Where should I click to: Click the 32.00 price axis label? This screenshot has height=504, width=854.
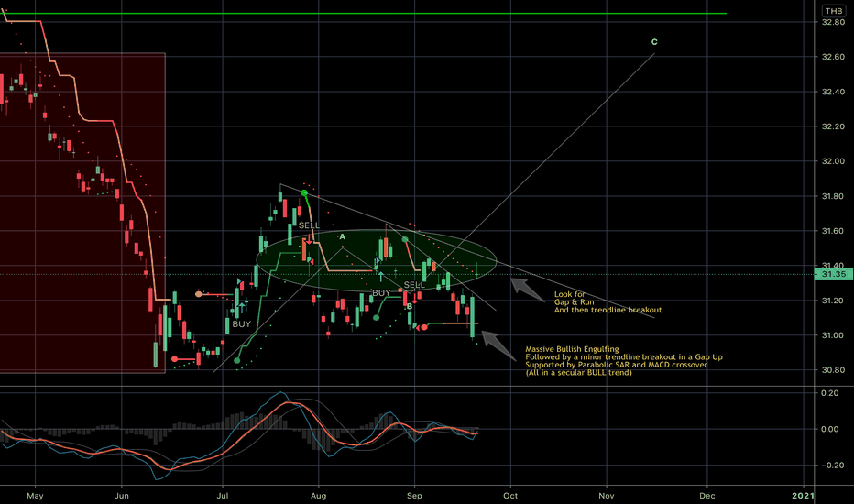point(833,161)
